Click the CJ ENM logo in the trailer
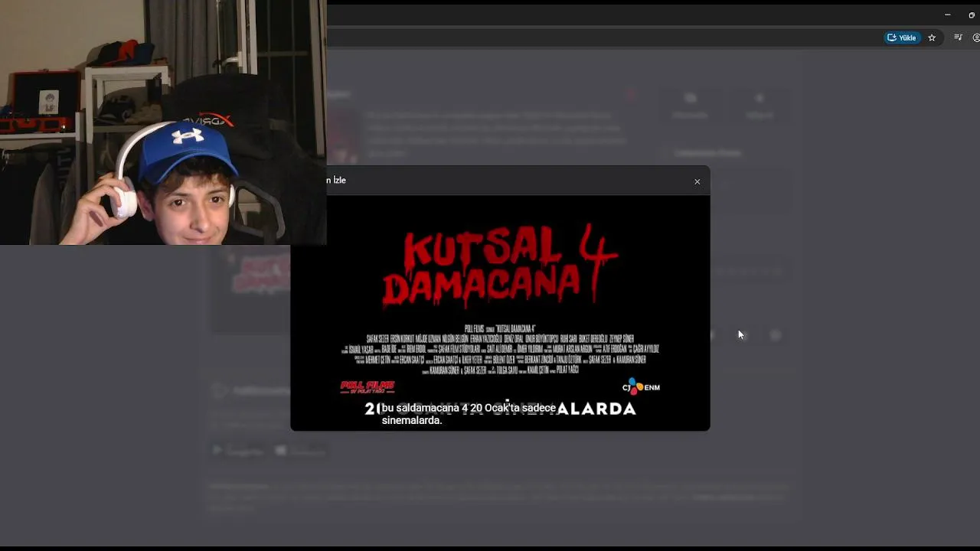The image size is (980, 551). (641, 386)
